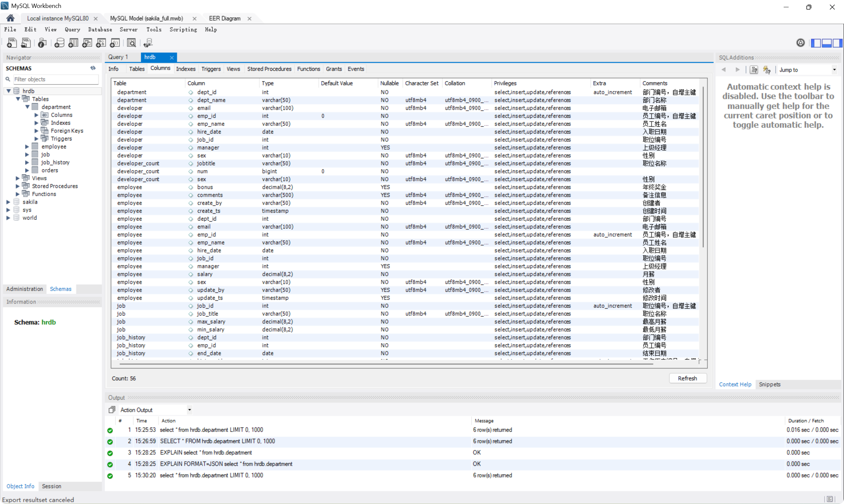This screenshot has width=844, height=504.
Task: Refresh schemas list via navigator icon
Action: pos(93,68)
